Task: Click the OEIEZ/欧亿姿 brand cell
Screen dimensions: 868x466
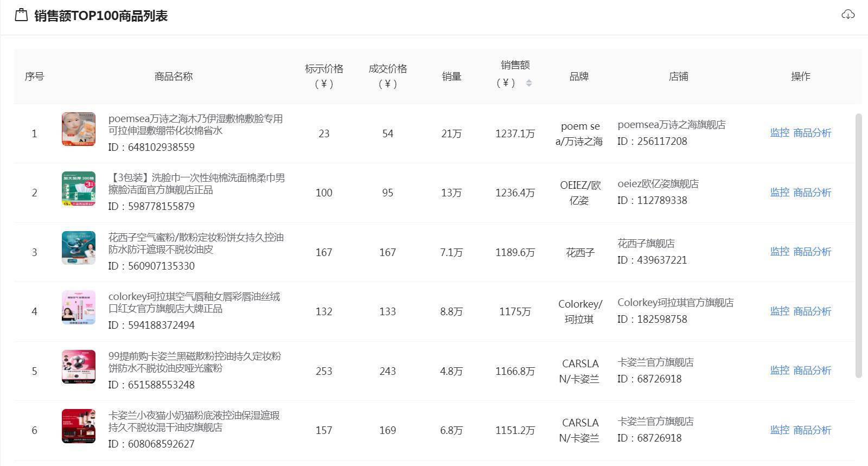Action: point(579,193)
